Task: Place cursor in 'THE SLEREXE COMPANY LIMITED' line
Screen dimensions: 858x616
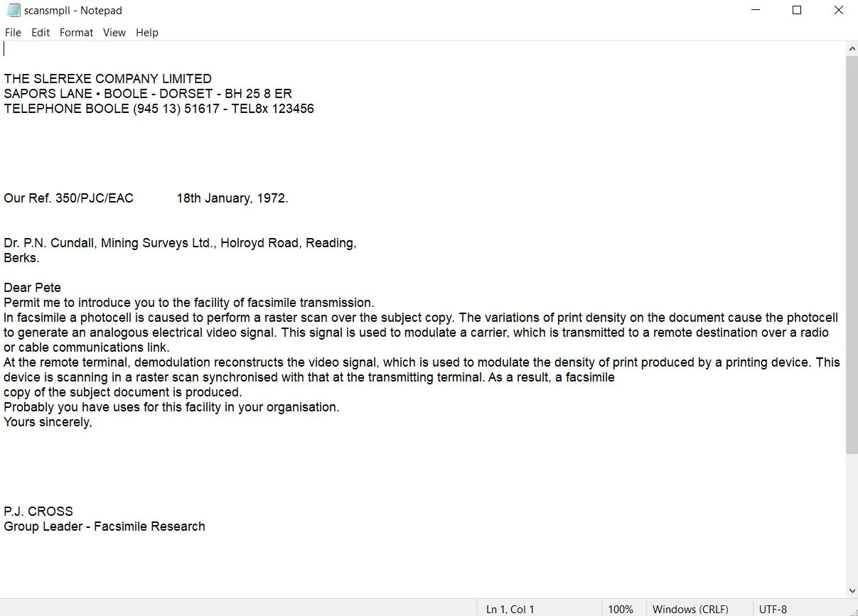Action: click(x=107, y=79)
